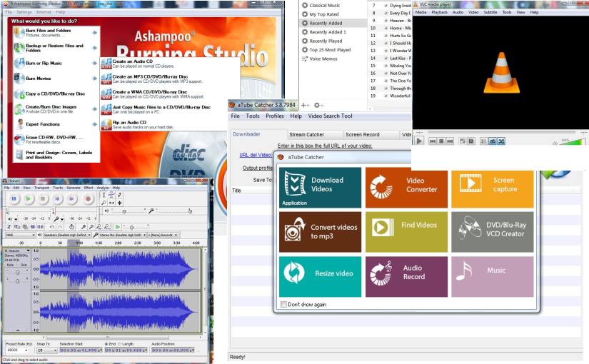The width and height of the screenshot is (589, 364).
Task: Start recording with Audacity's red Record button
Action: coord(88,198)
